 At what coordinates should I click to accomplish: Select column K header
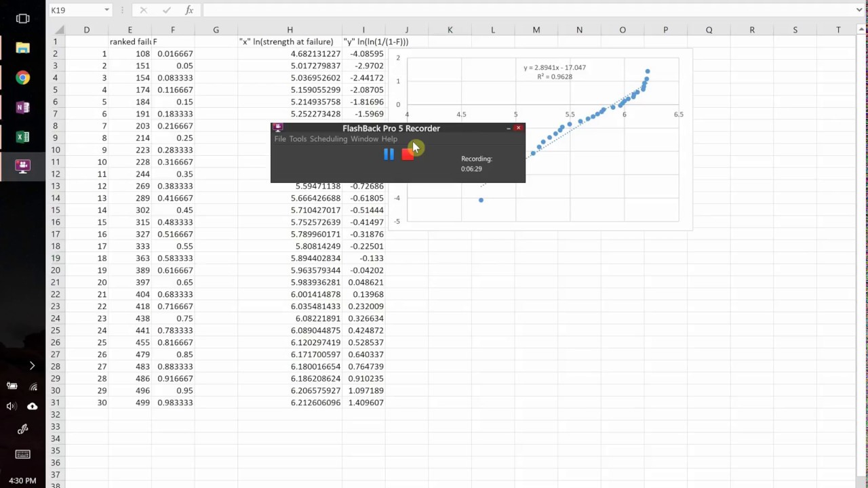pyautogui.click(x=450, y=30)
